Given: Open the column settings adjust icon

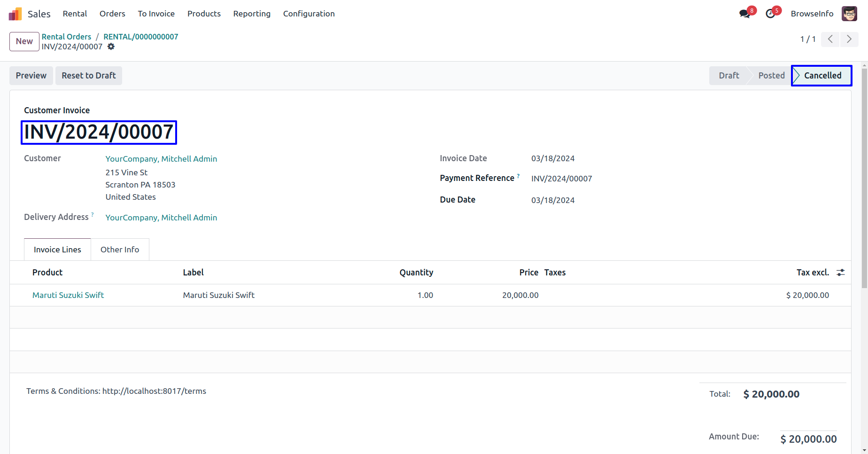Looking at the screenshot, I should (x=841, y=273).
